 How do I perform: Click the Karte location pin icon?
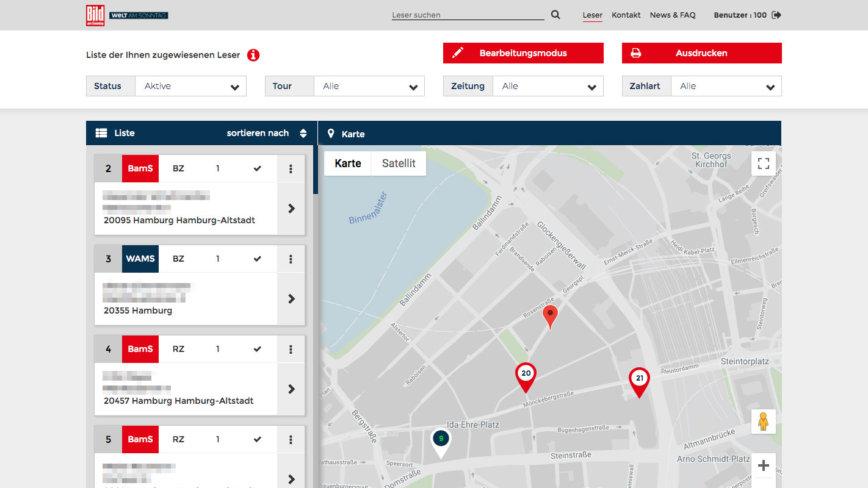point(331,134)
